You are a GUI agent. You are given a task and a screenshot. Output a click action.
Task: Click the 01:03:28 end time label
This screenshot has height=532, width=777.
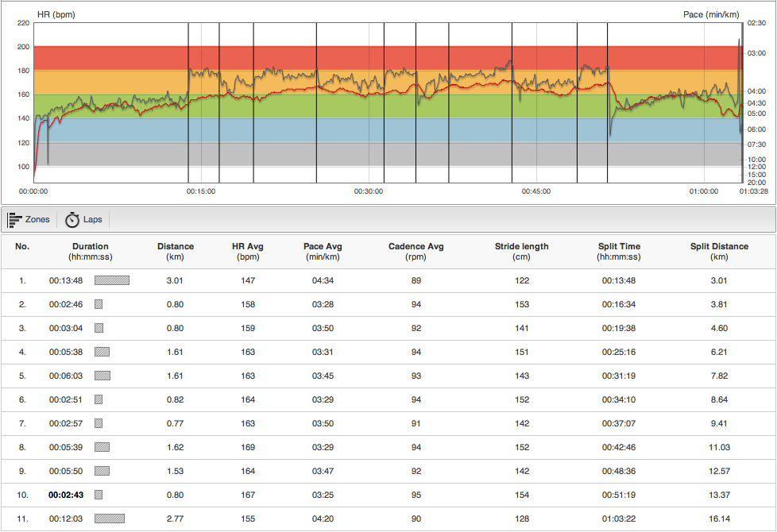click(753, 191)
